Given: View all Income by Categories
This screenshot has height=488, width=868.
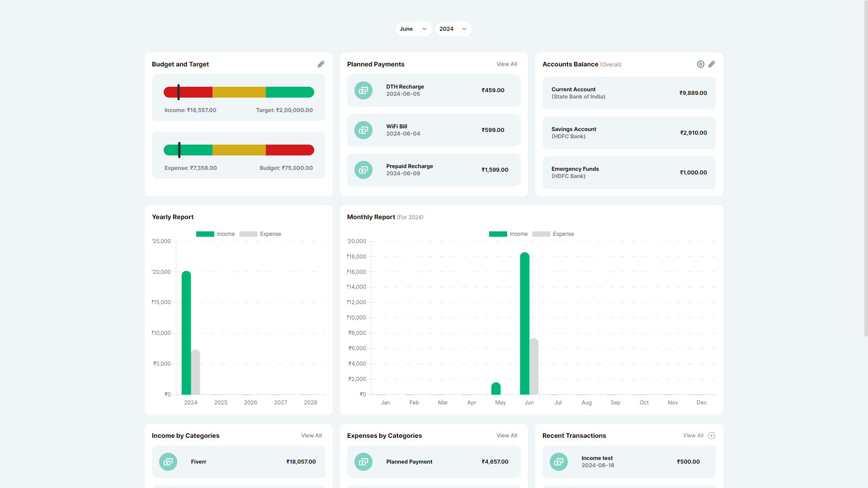Looking at the screenshot, I should pyautogui.click(x=311, y=436).
